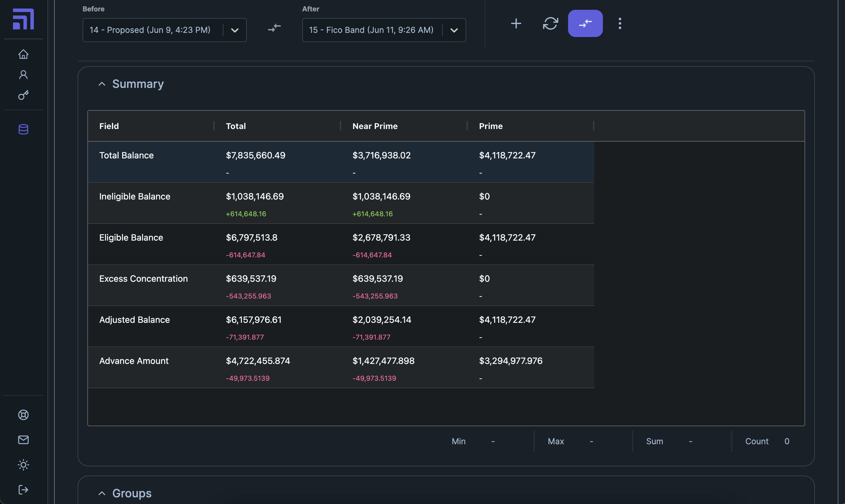The image size is (845, 504).
Task: Click the plus add icon
Action: (516, 23)
